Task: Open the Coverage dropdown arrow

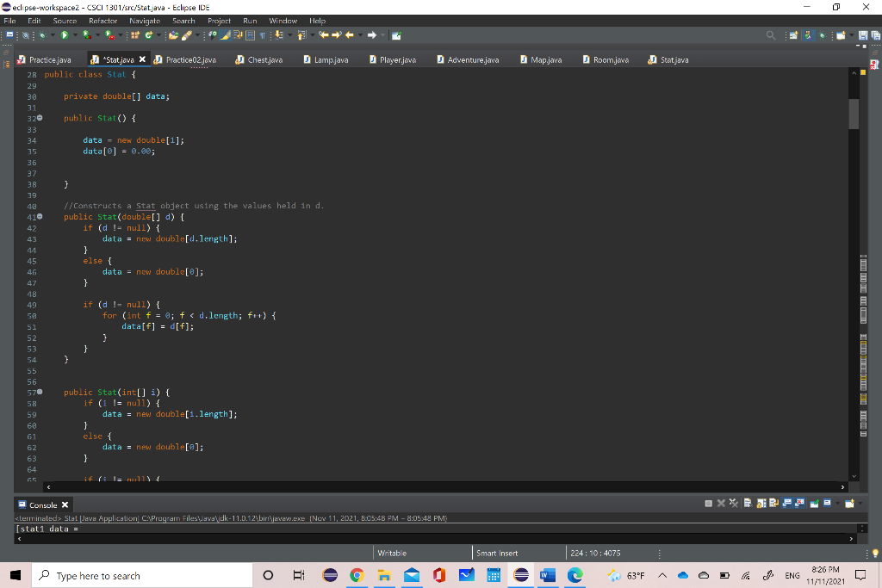Action: (97, 35)
